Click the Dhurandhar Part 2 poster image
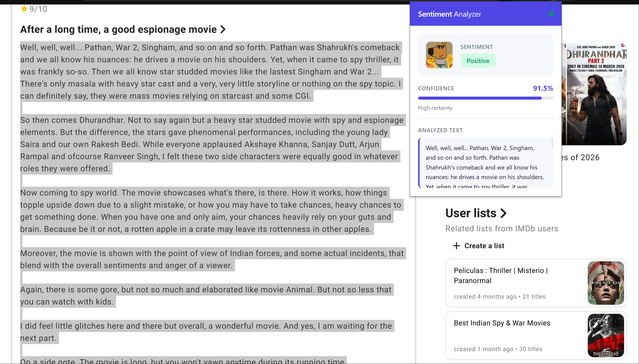 point(596,95)
